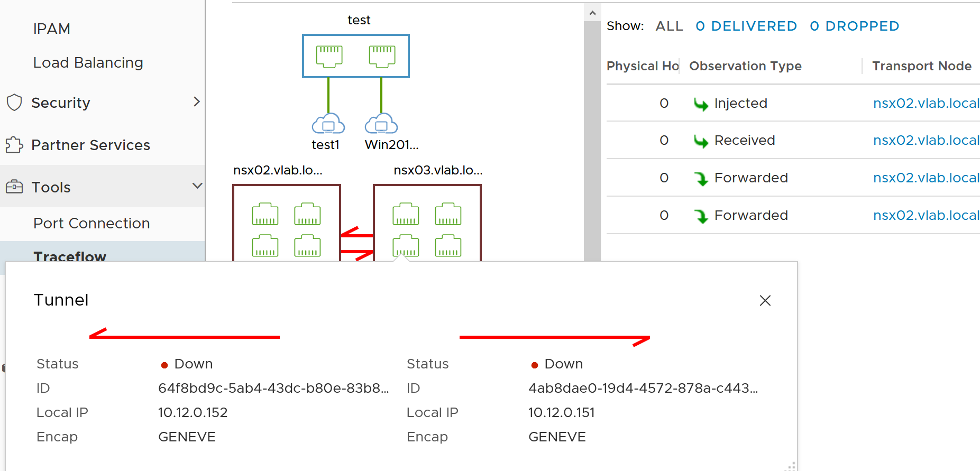The width and height of the screenshot is (980, 471).
Task: Show ALL observations filter
Action: pyautogui.click(x=669, y=26)
